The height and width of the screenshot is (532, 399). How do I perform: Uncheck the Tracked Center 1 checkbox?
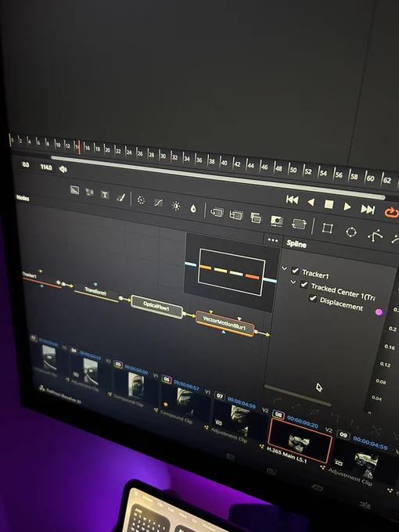[304, 285]
